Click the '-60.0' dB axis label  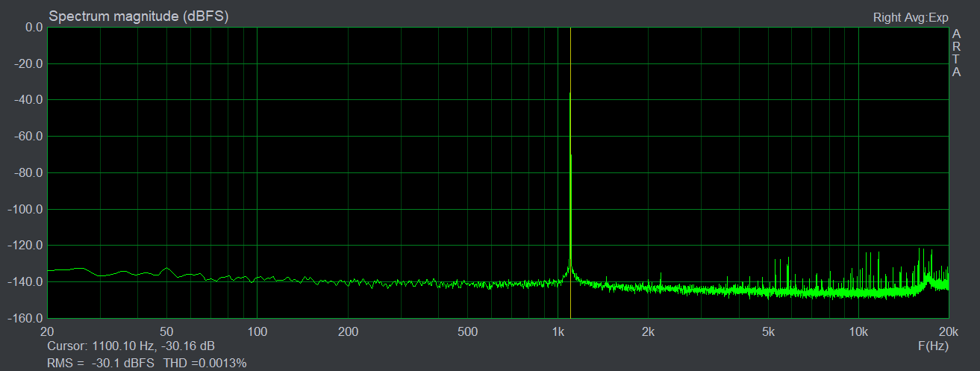coord(30,136)
